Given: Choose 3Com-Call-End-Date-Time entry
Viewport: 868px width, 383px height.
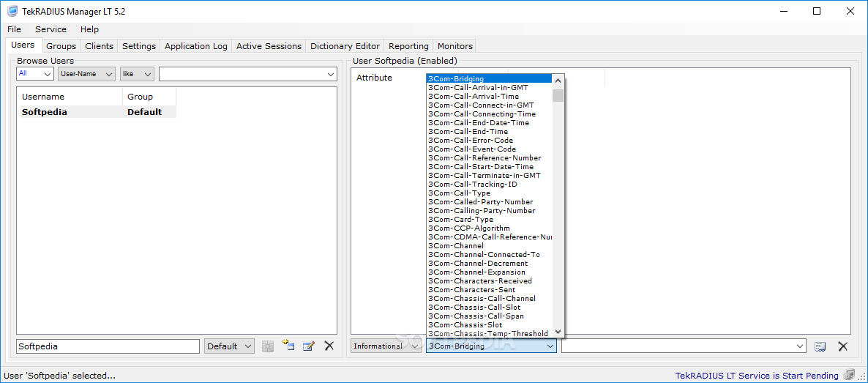Looking at the screenshot, I should tap(490, 122).
